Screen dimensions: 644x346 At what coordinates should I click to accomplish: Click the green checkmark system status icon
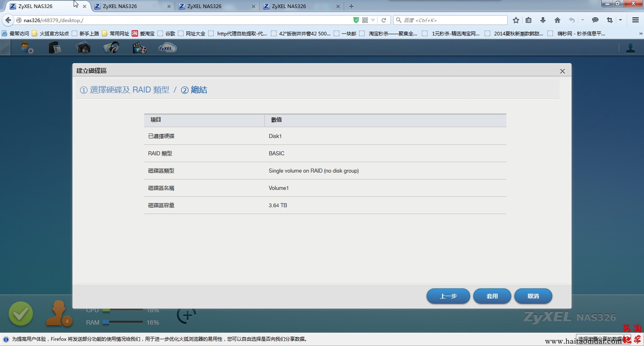pos(21,314)
